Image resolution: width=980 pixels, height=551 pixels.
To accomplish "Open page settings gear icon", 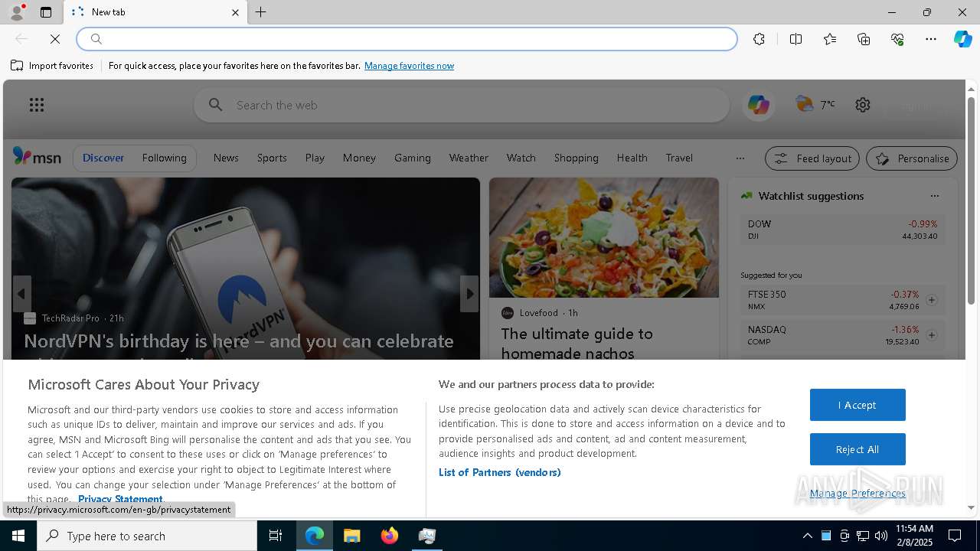I will pyautogui.click(x=863, y=105).
